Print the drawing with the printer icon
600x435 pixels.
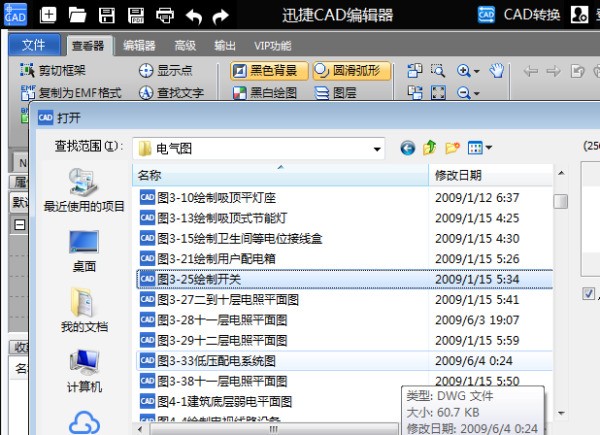165,15
